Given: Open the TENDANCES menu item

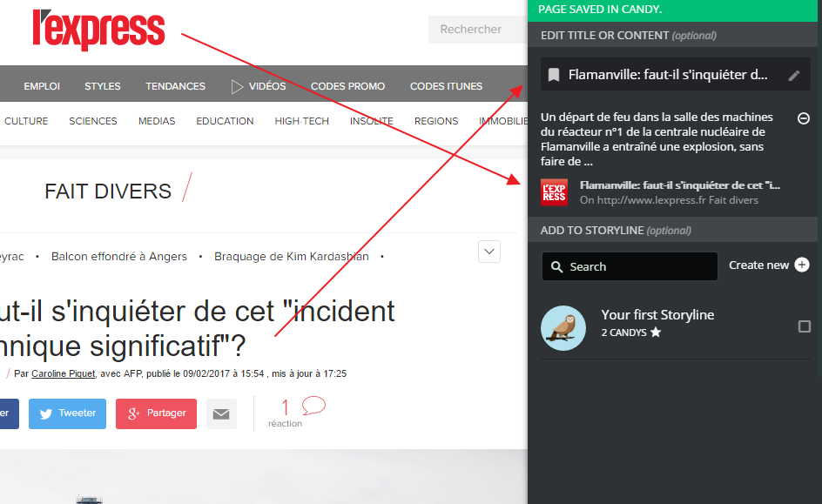Looking at the screenshot, I should (x=176, y=86).
